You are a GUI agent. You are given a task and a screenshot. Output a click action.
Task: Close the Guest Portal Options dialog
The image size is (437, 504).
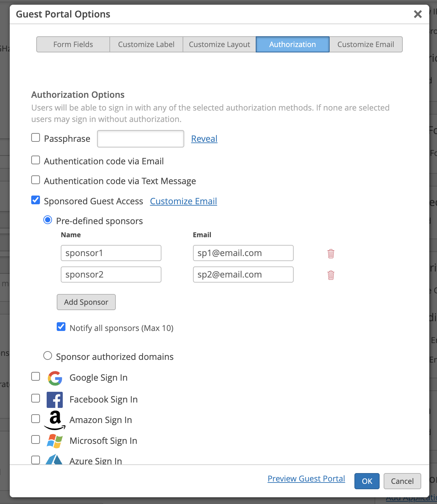[x=418, y=14]
